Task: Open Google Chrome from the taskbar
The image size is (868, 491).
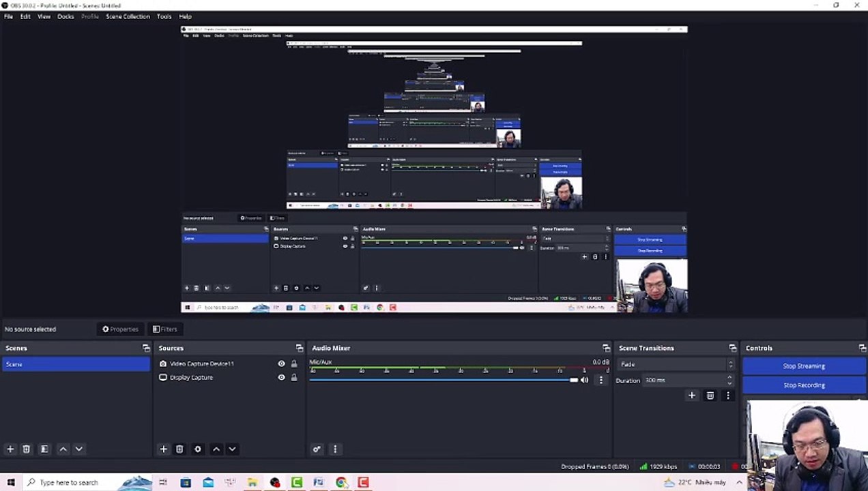Action: (341, 482)
